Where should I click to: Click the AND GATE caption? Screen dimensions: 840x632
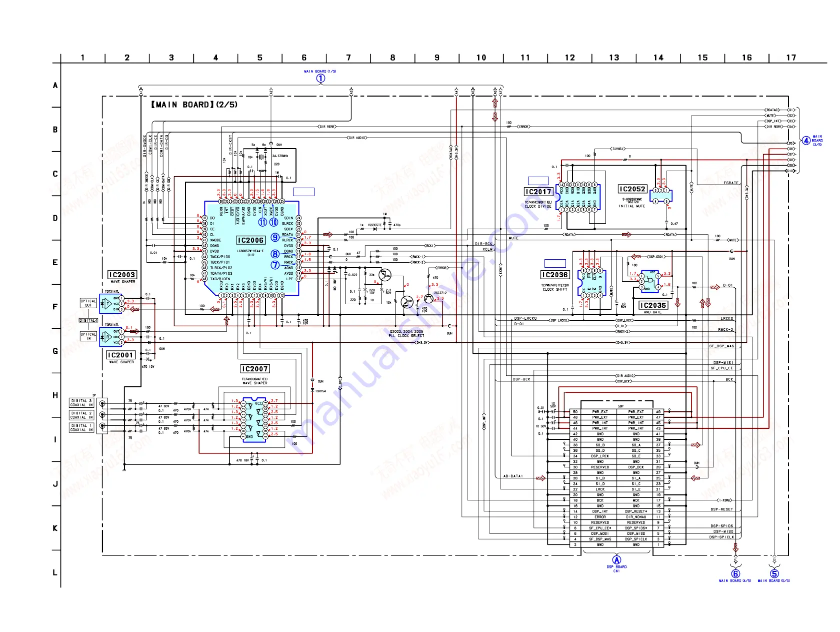point(652,312)
